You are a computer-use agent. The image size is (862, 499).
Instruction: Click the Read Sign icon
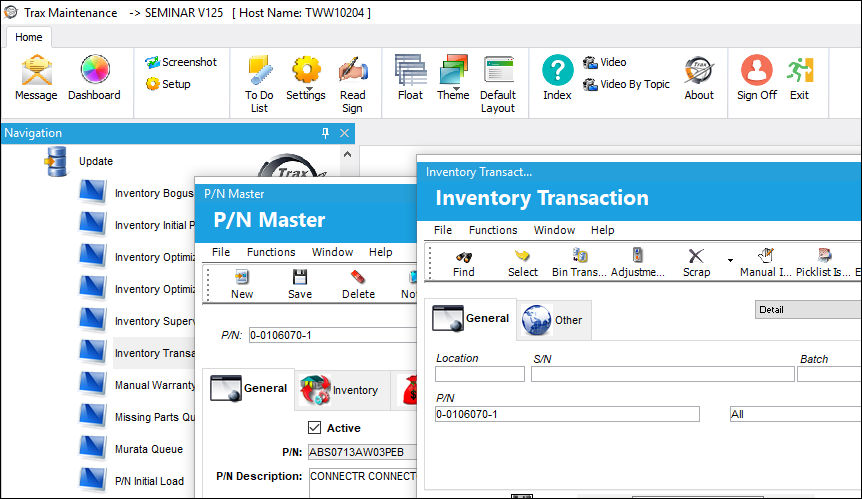tap(352, 84)
